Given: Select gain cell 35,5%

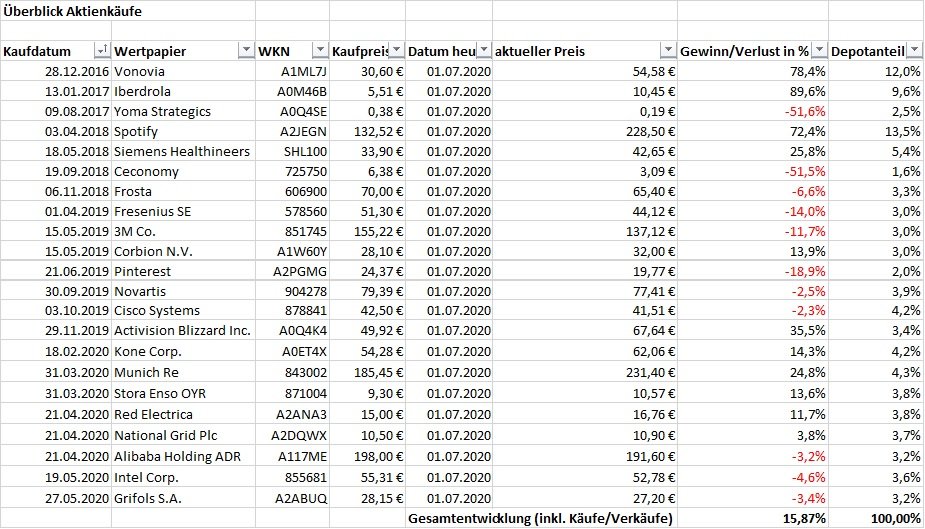Looking at the screenshot, I should click(x=753, y=331).
